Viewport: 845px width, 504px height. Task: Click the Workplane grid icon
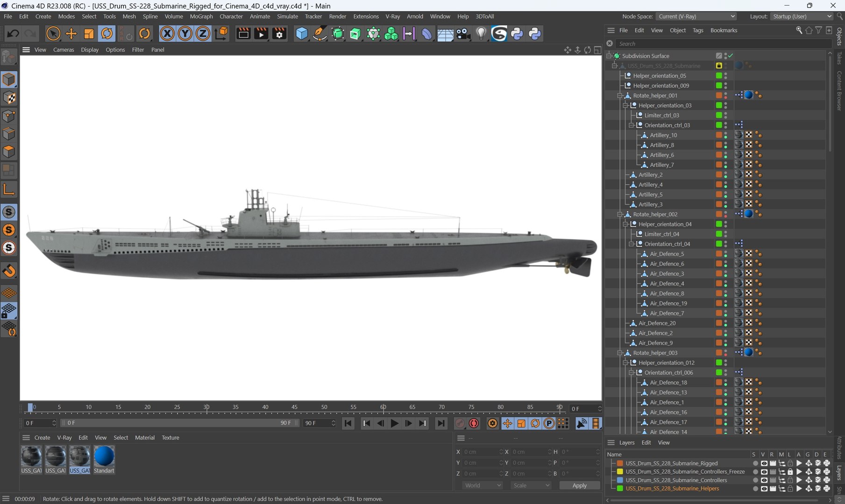click(9, 293)
